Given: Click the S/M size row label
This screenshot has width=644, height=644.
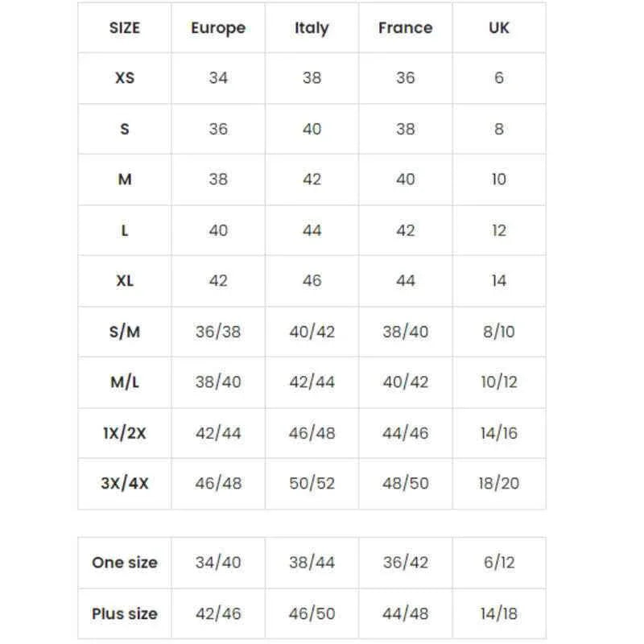Looking at the screenshot, I should click(125, 332).
